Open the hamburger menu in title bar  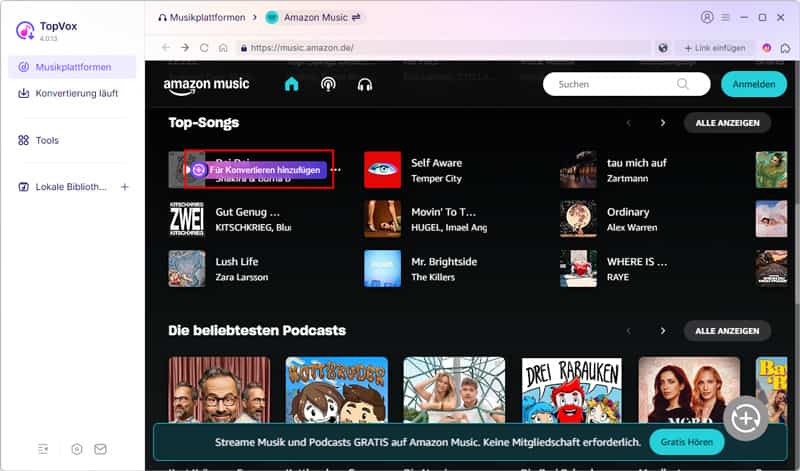725,17
